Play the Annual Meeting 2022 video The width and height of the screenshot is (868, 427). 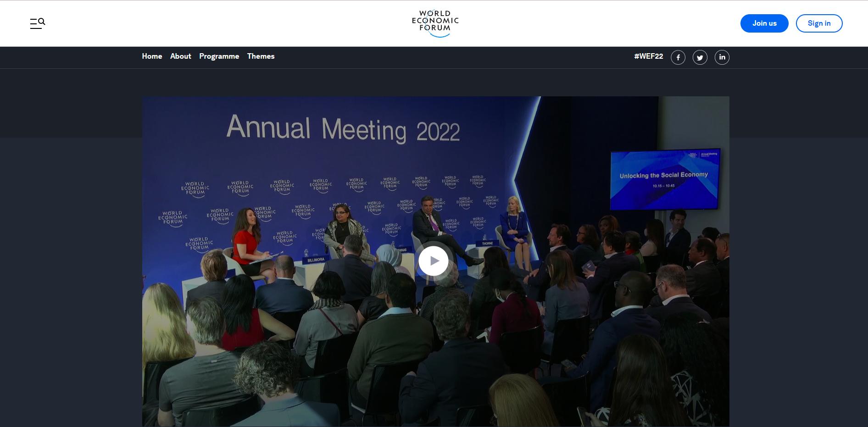point(434,261)
